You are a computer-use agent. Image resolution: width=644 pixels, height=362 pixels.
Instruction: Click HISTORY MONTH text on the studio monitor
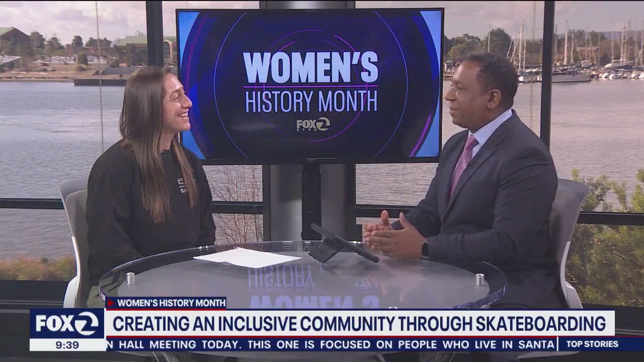click(310, 101)
